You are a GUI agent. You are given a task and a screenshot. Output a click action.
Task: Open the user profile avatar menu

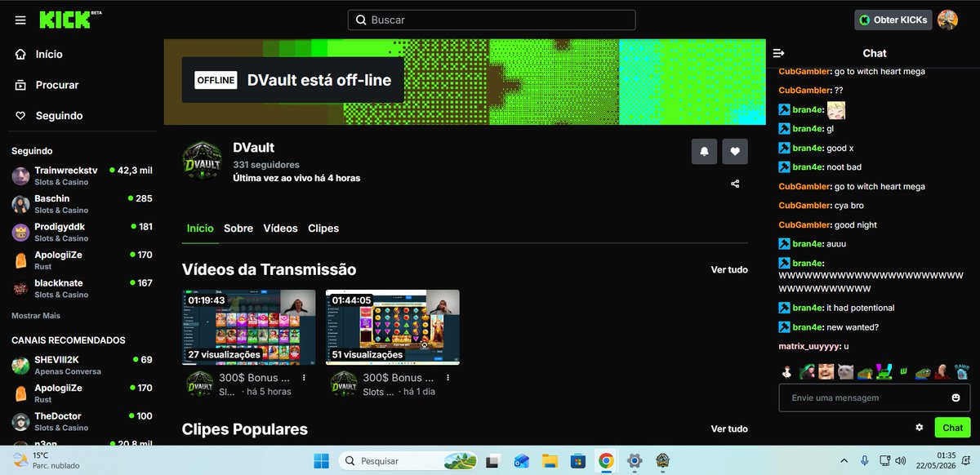pyautogui.click(x=947, y=20)
